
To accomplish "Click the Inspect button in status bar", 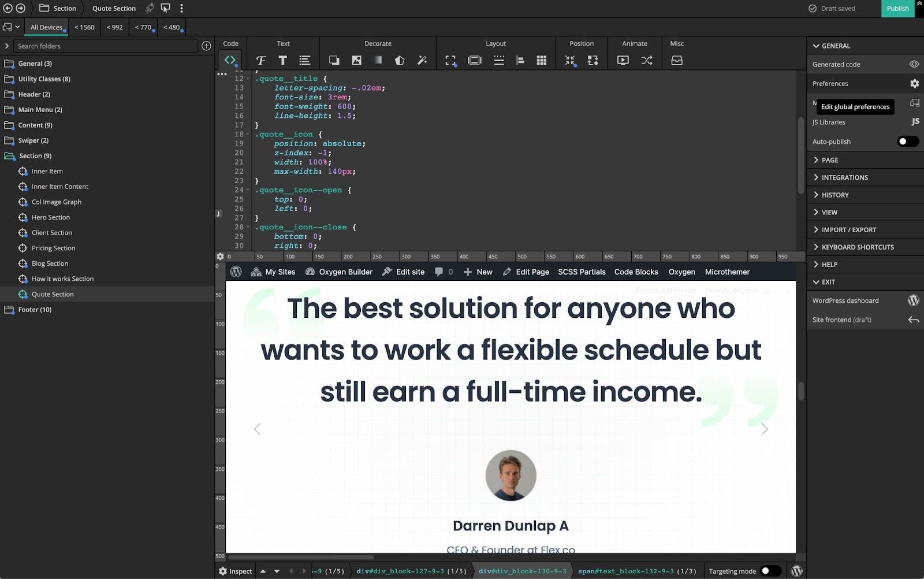I will click(235, 571).
